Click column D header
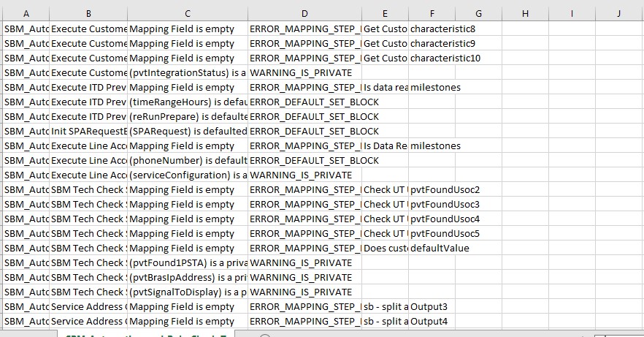Image resolution: width=644 pixels, height=337 pixels. pyautogui.click(x=304, y=13)
